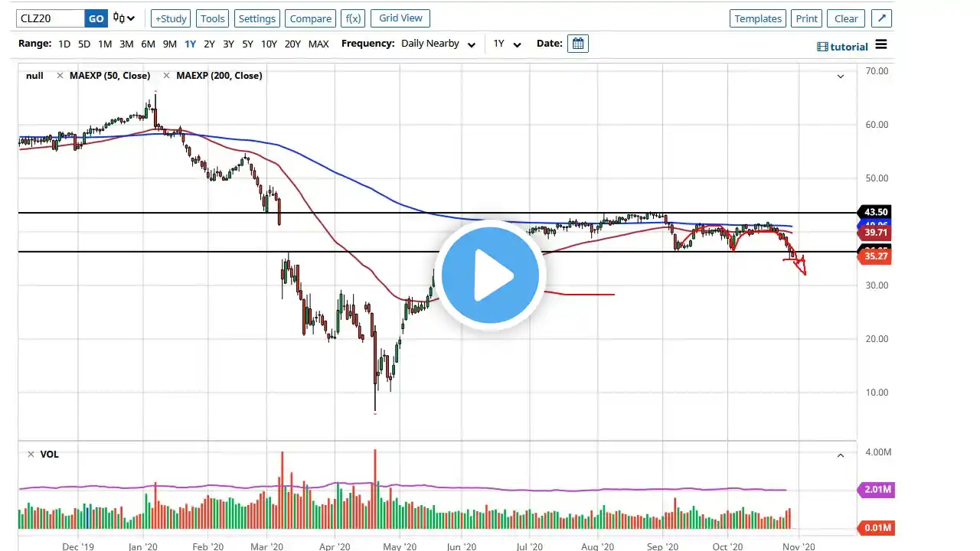Select the 6M range

tap(148, 44)
